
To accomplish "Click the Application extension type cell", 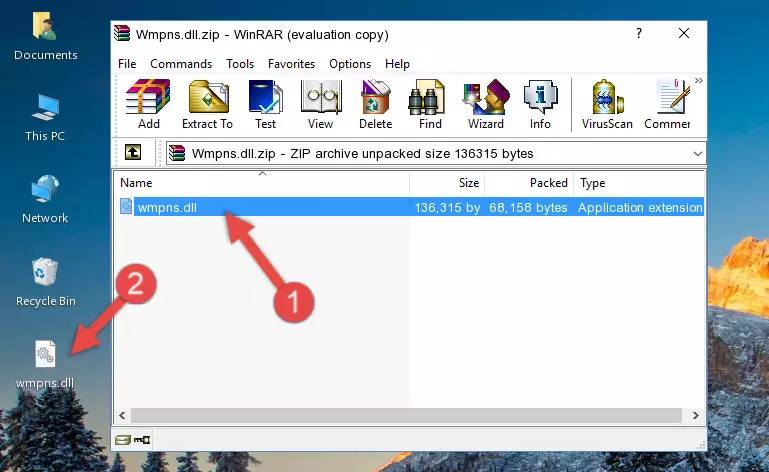I will point(640,208).
